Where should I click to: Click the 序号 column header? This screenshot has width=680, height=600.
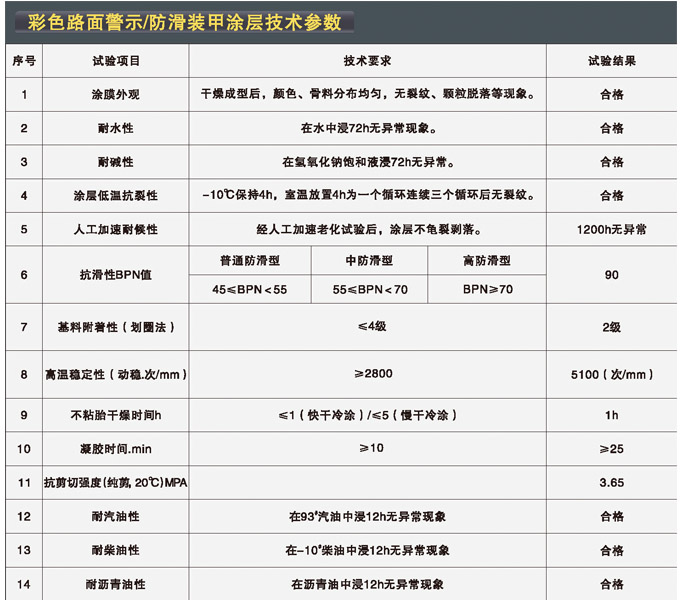pos(24,61)
